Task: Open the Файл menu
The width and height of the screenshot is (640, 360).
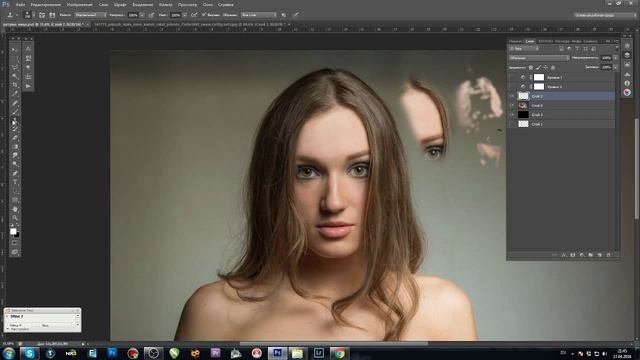Action: coord(20,4)
